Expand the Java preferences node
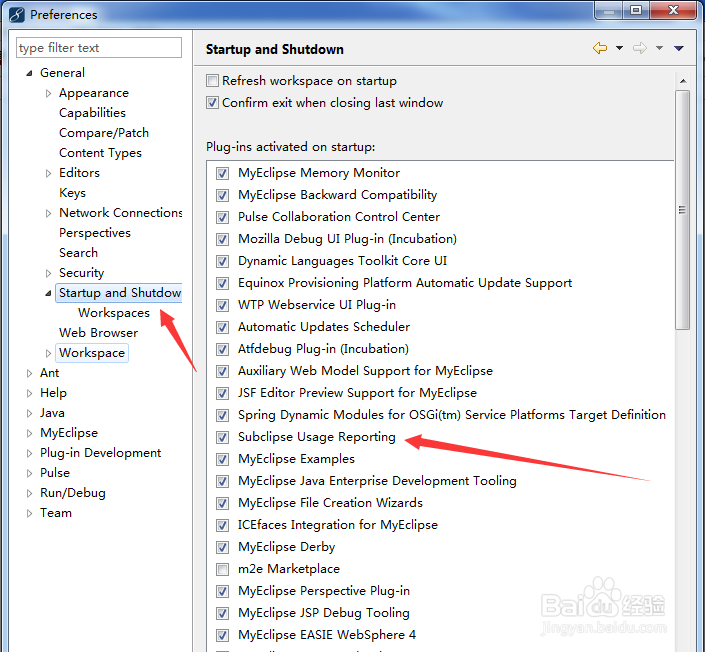Viewport: 705px width, 652px height. 29,413
